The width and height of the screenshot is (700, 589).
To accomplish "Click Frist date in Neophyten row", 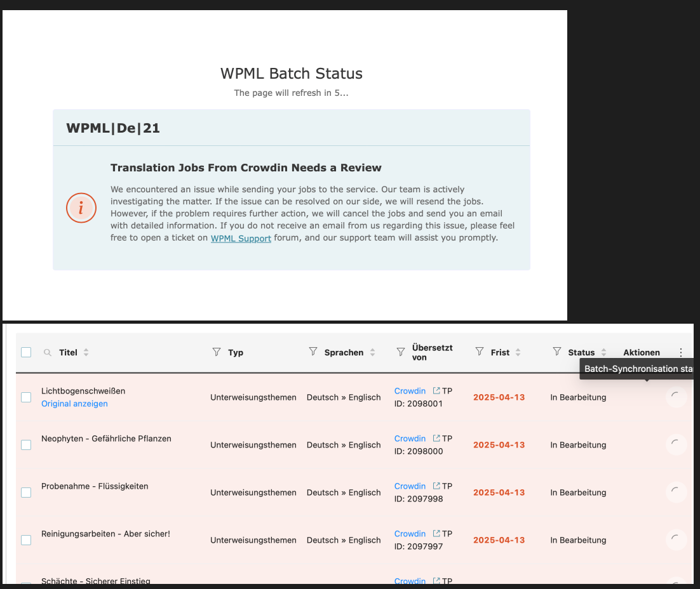I will click(x=499, y=445).
